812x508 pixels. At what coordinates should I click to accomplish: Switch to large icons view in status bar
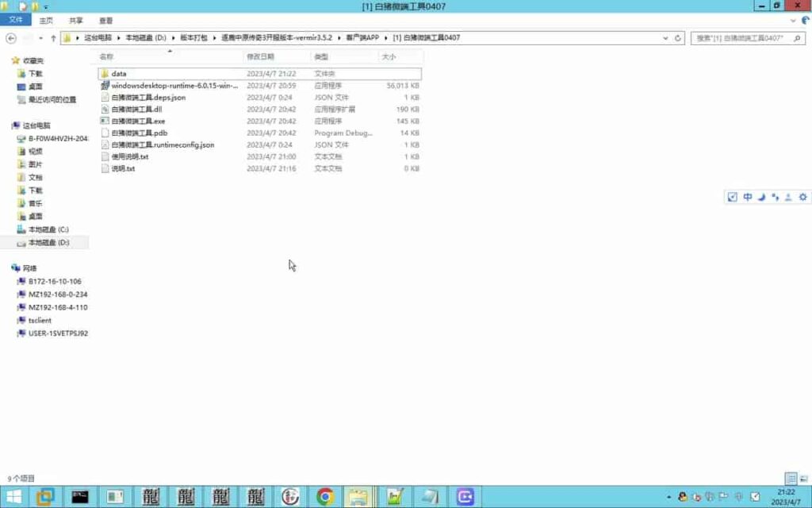(x=803, y=479)
